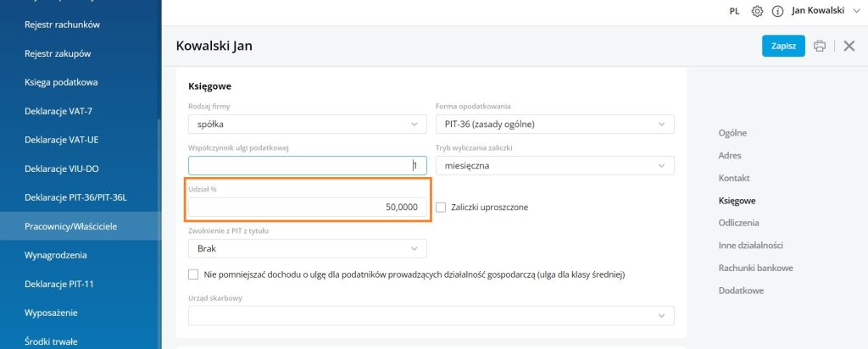Open the info icon next to settings
This screenshot has width=868, height=349.
[777, 11]
